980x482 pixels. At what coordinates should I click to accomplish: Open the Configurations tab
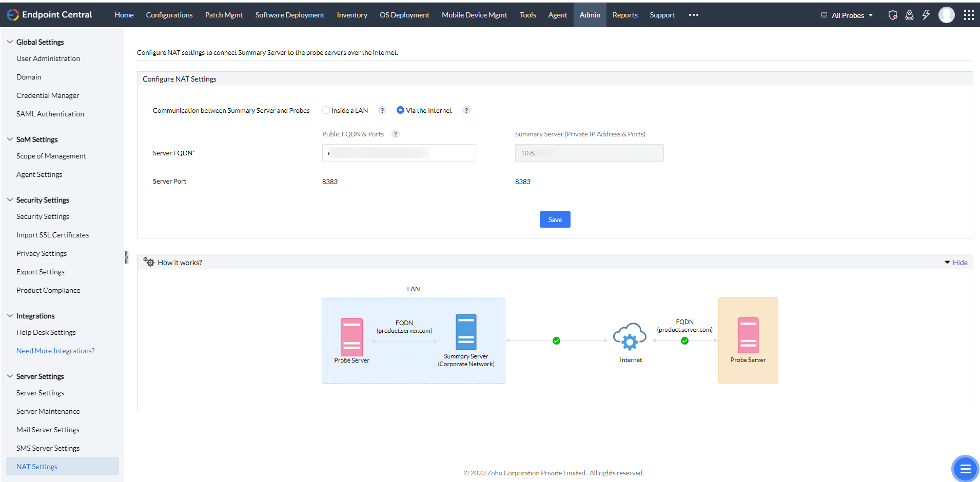click(169, 15)
